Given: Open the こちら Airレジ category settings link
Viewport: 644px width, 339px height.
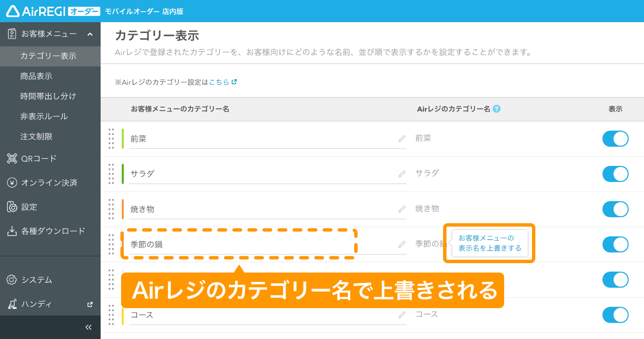Looking at the screenshot, I should point(219,82).
